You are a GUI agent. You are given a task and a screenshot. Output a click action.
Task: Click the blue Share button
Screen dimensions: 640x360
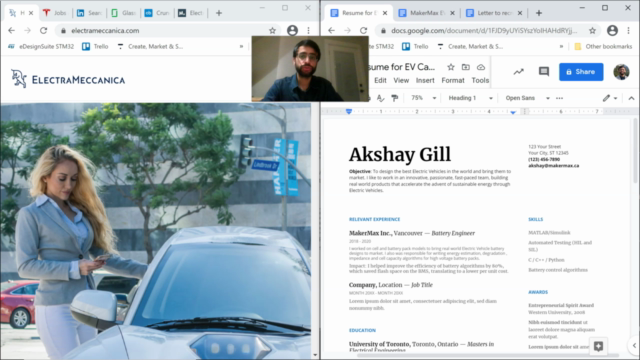(x=581, y=72)
